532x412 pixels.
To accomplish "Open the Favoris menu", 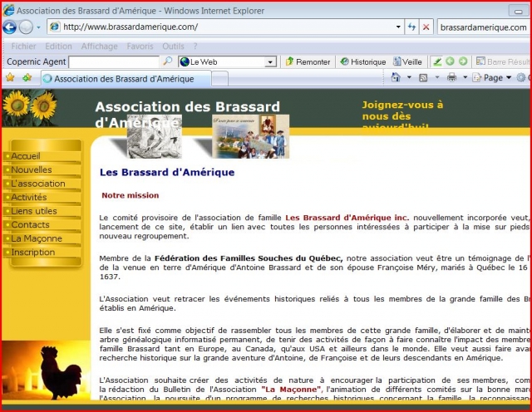I will click(x=140, y=47).
